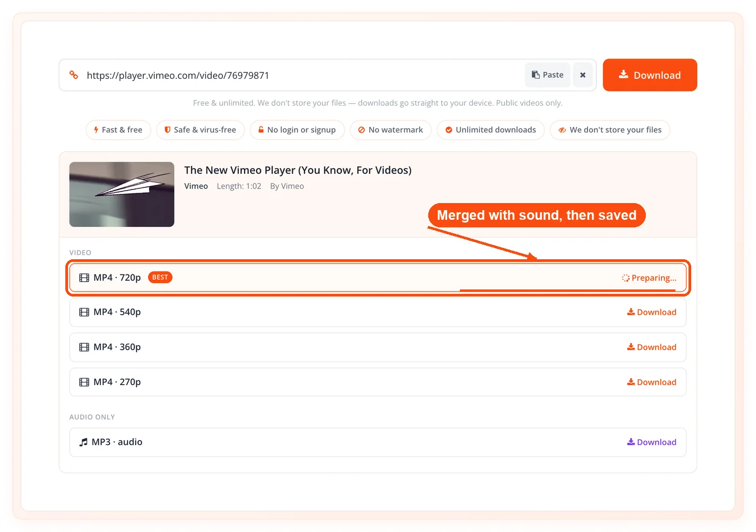Click the video title 'The New Vimeo Player'
The image size is (756, 532).
298,170
